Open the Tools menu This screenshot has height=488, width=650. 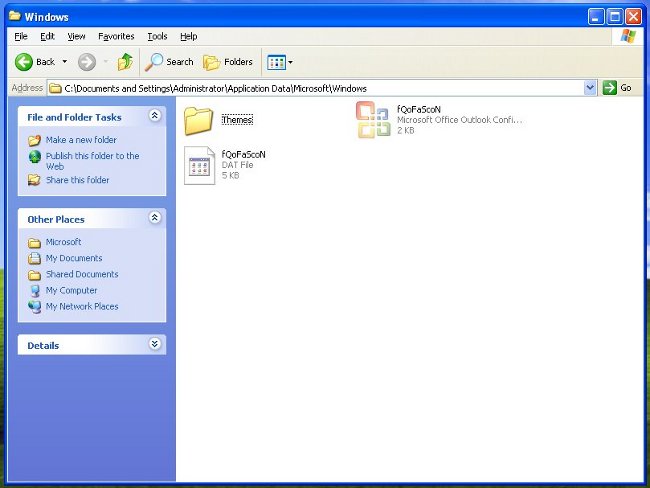(x=157, y=36)
